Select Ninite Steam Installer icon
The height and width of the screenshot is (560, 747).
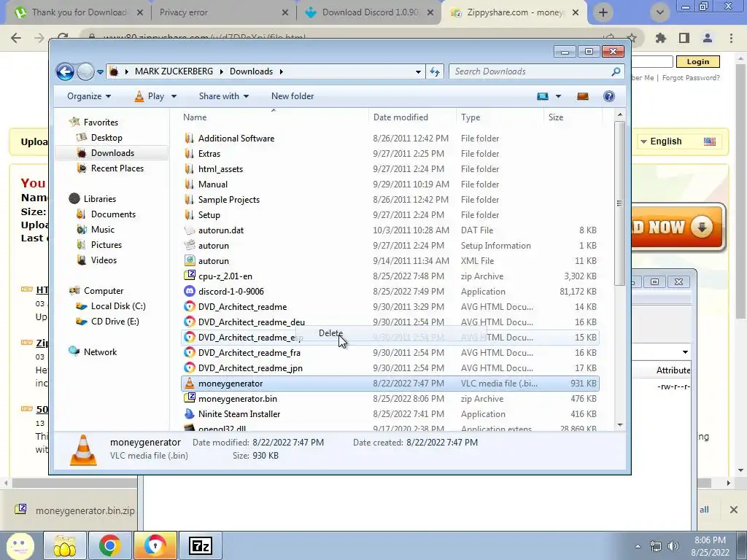pos(190,414)
